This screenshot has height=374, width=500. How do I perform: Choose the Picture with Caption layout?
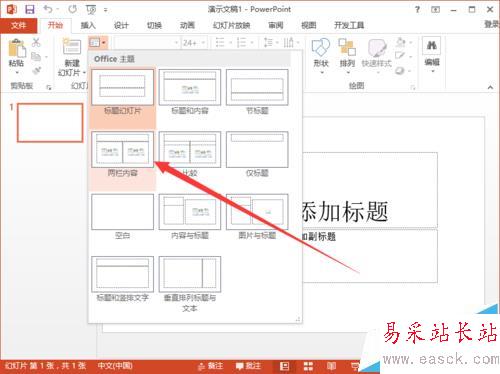click(257, 217)
